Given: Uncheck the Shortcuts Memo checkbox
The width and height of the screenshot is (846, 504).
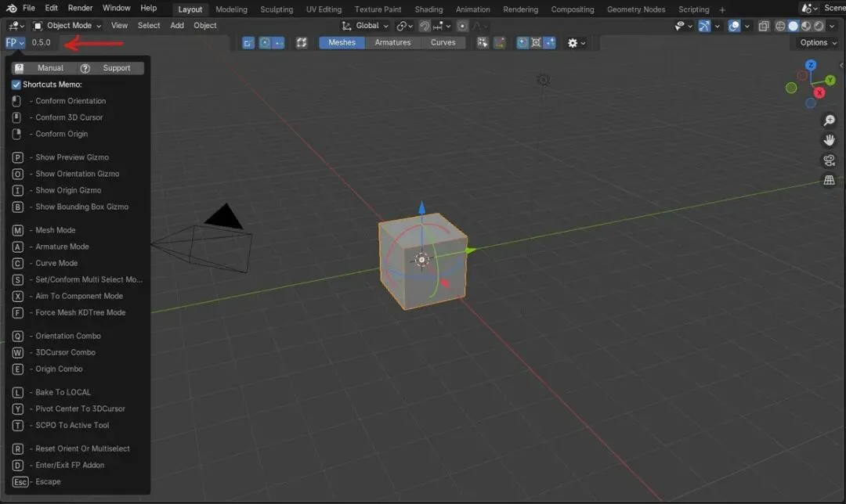Looking at the screenshot, I should click(16, 85).
